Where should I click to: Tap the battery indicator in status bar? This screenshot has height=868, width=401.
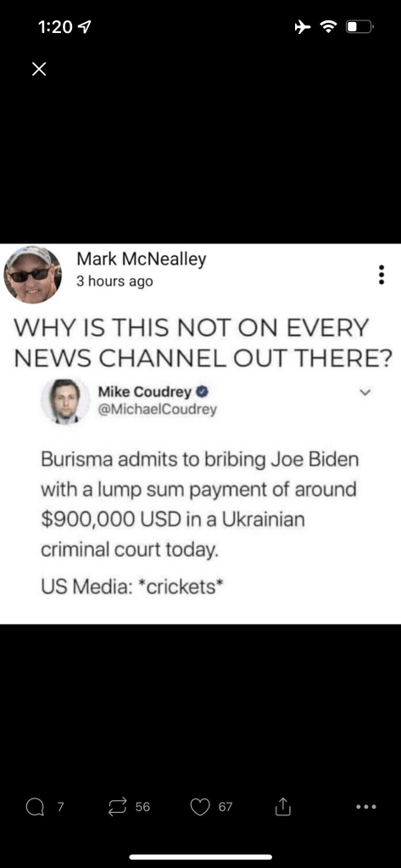coord(360,26)
